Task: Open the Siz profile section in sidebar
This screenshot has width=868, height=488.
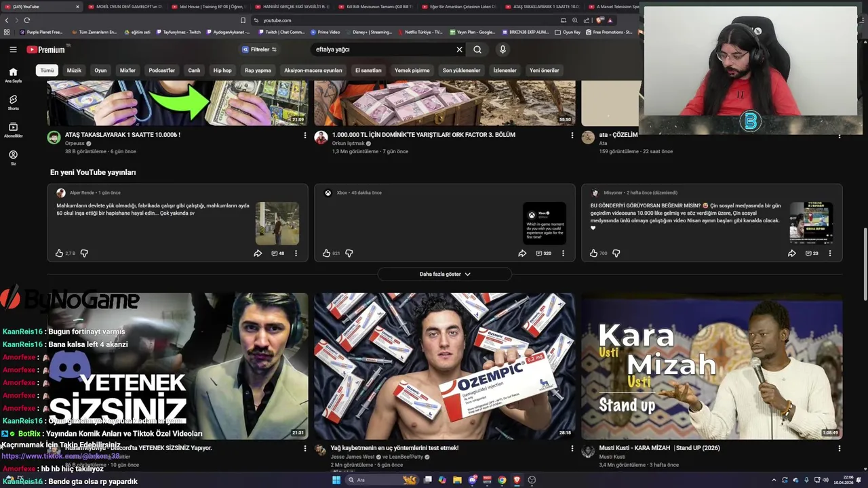Action: tap(13, 158)
